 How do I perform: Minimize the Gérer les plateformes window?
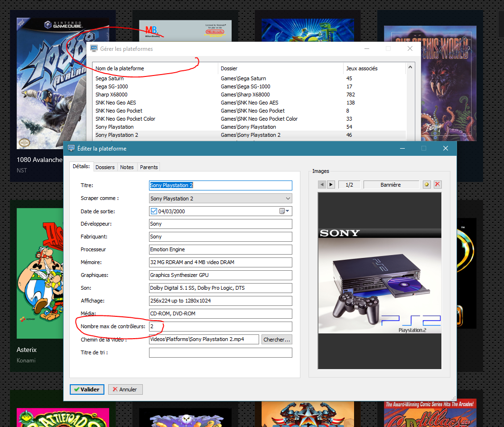click(x=367, y=48)
